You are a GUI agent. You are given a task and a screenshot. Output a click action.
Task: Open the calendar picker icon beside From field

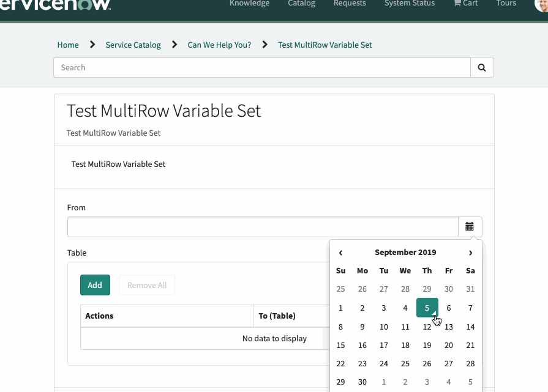(x=470, y=226)
